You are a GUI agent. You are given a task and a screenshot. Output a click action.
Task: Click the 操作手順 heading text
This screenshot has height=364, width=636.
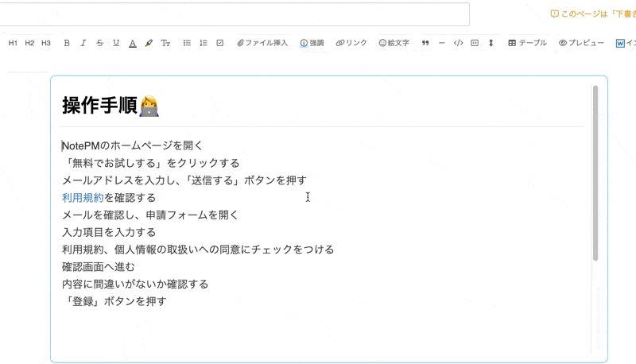(x=99, y=106)
